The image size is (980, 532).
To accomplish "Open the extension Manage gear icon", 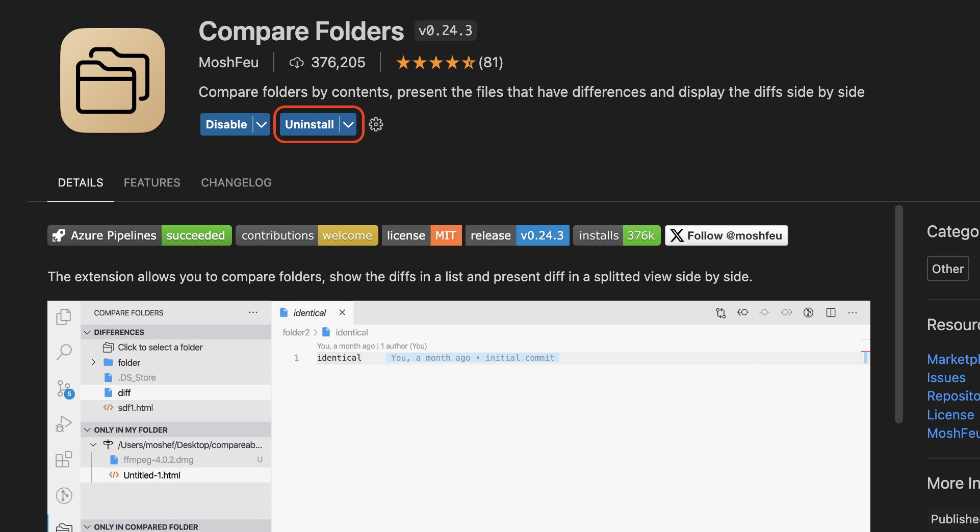I will click(x=376, y=124).
